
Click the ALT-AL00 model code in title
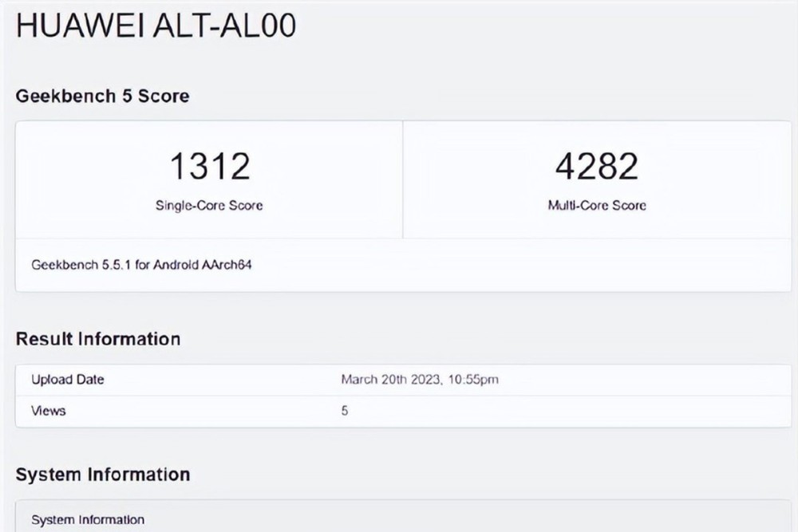pos(224,25)
